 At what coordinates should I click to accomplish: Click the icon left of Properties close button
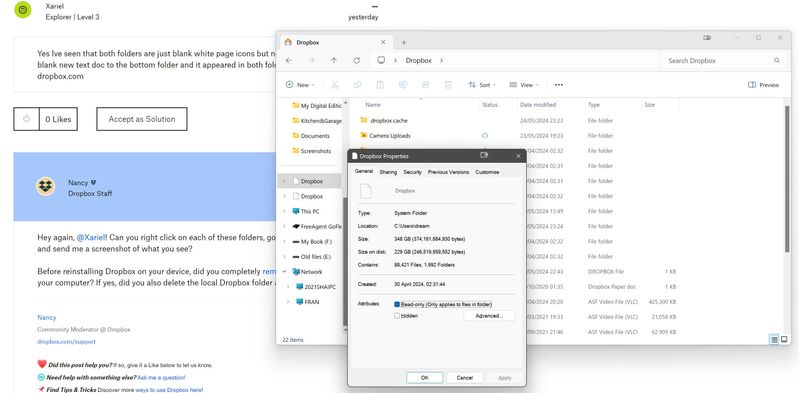pyautogui.click(x=484, y=155)
